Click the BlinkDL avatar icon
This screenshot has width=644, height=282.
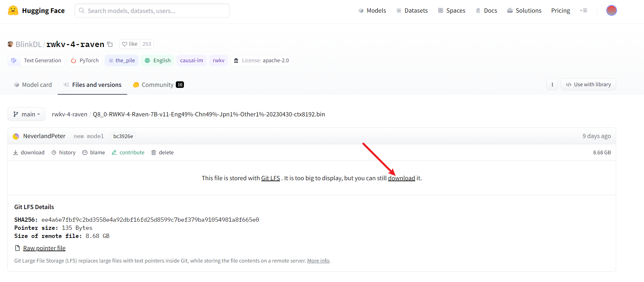[x=10, y=44]
